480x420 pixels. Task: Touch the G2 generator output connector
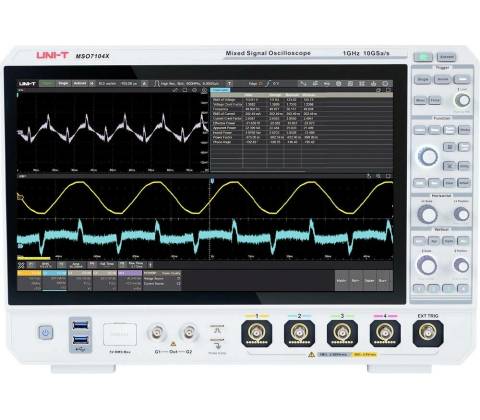pyautogui.click(x=188, y=332)
